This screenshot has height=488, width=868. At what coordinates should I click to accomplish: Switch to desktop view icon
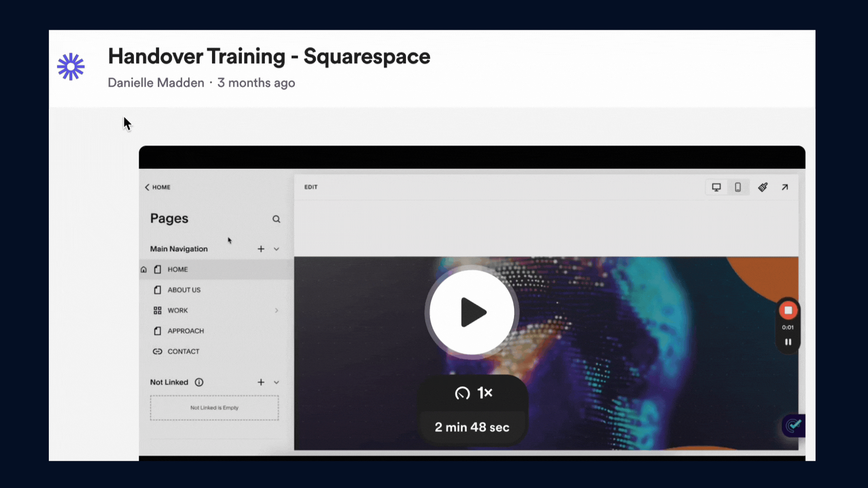pyautogui.click(x=716, y=187)
